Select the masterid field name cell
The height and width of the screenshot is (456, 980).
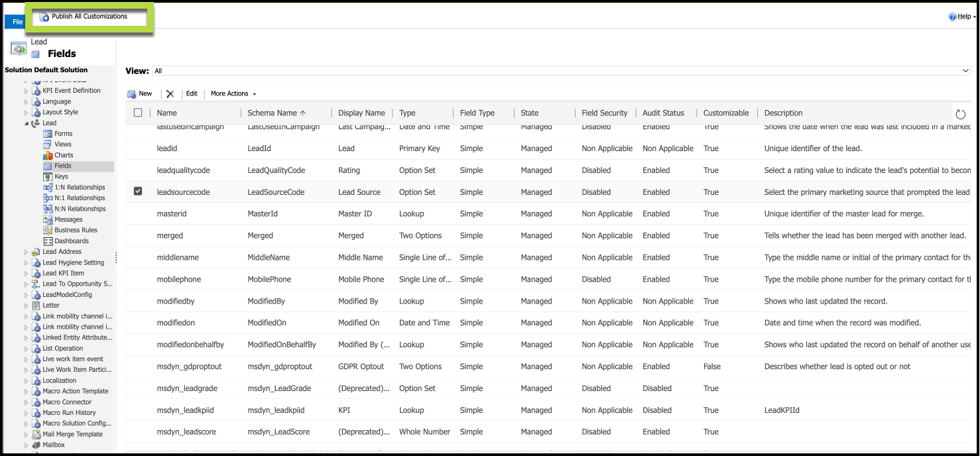tap(172, 214)
